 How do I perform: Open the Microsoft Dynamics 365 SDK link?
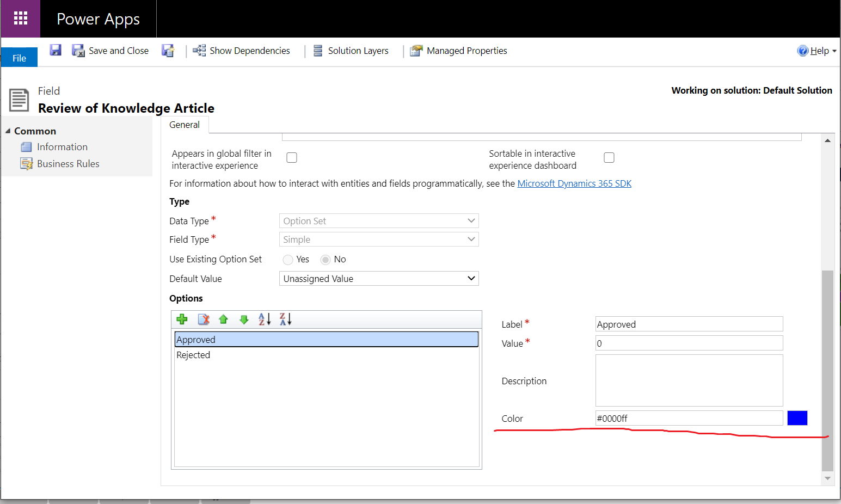click(x=574, y=183)
